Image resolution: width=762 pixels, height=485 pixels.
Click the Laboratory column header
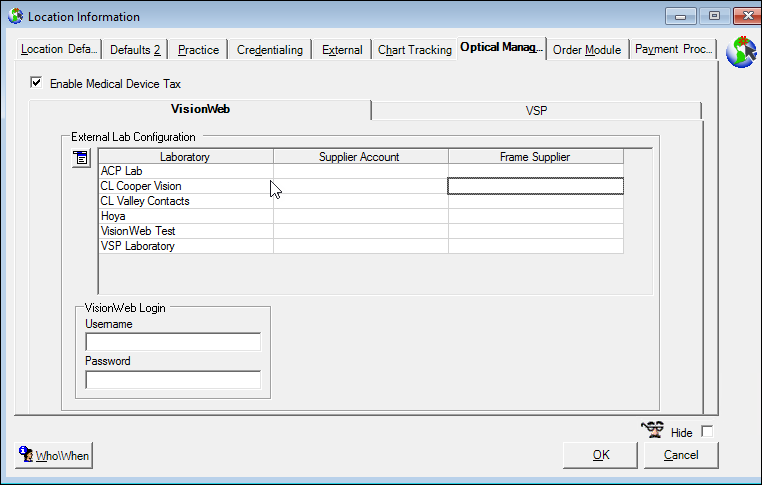tap(185, 156)
